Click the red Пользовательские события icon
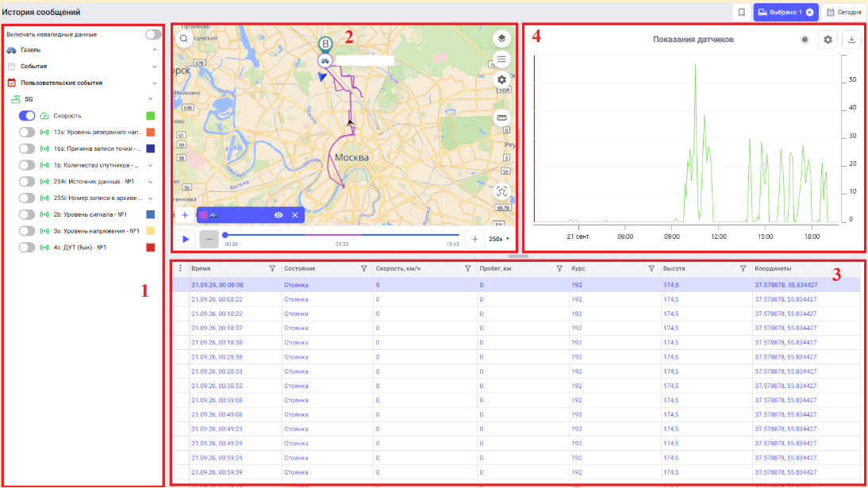 click(12, 83)
